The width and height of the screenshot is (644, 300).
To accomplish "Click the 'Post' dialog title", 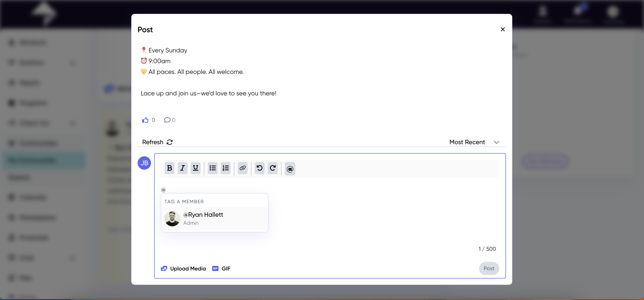I will (145, 30).
